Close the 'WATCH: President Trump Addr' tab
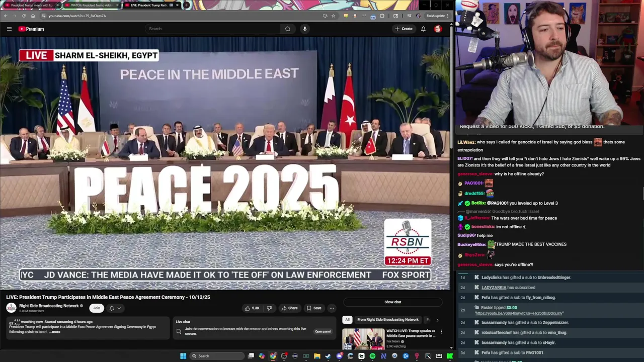The width and height of the screenshot is (644, 362). pyautogui.click(x=118, y=5)
